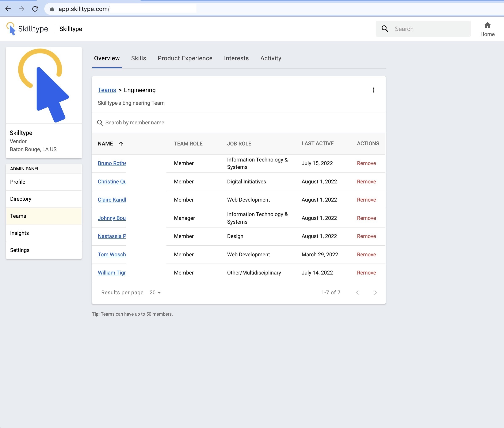This screenshot has width=504, height=428.
Task: Reload the page
Action: click(x=35, y=9)
